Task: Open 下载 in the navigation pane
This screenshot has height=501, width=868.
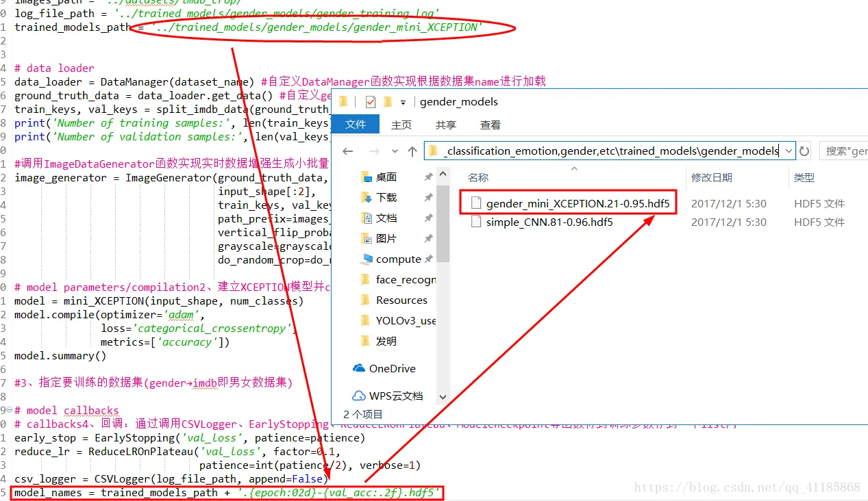Action: pos(386,197)
